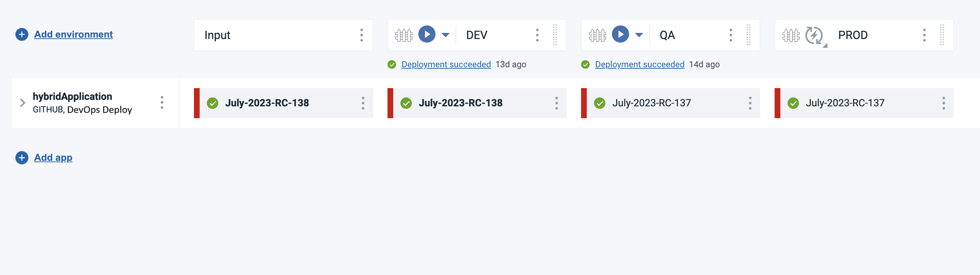Image resolution: width=980 pixels, height=275 pixels.
Task: Click the plus icon beside Add environment
Action: tap(22, 35)
